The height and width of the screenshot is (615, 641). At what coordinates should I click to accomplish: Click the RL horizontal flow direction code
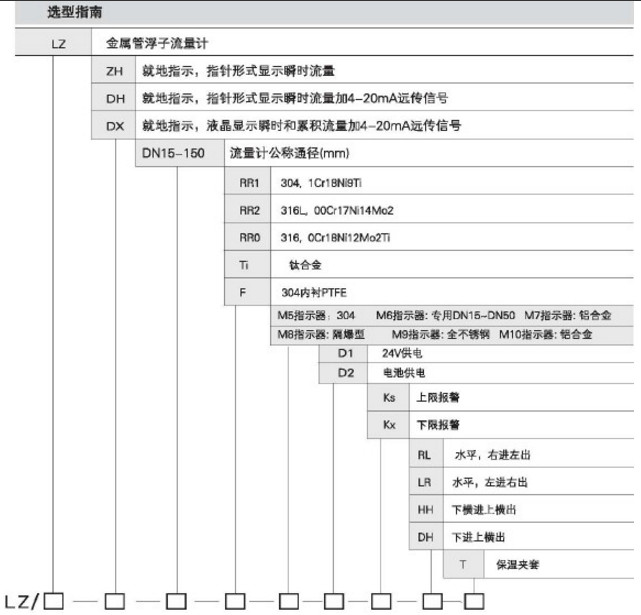pyautogui.click(x=424, y=454)
